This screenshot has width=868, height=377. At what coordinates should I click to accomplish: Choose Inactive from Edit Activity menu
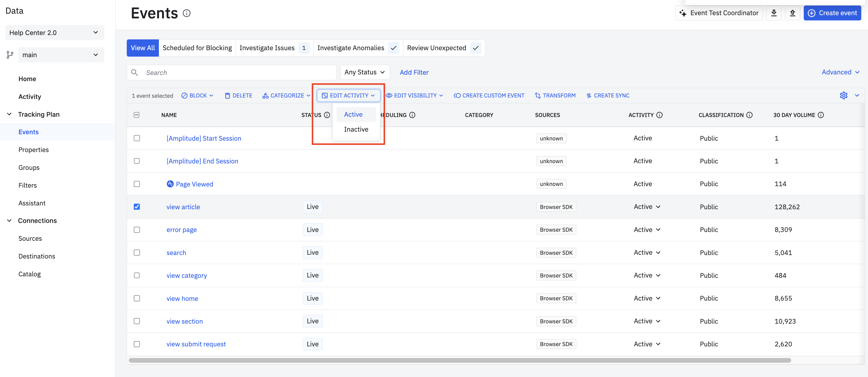[356, 129]
